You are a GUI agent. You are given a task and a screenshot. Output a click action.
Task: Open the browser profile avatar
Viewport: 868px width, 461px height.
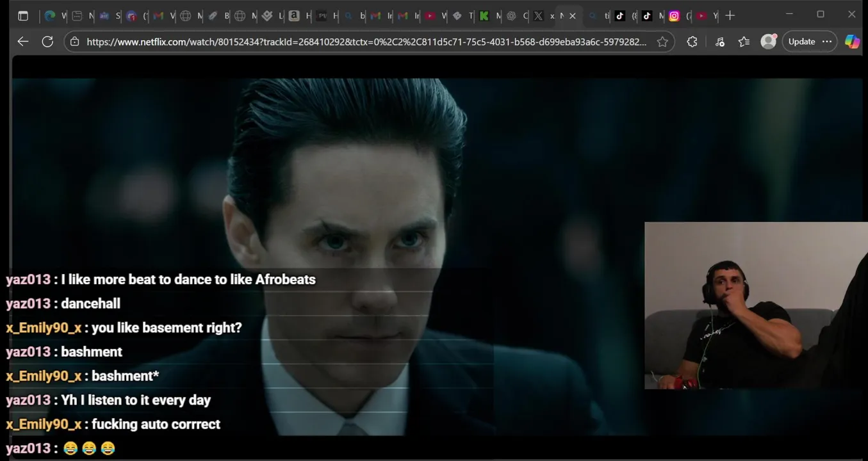[768, 42]
